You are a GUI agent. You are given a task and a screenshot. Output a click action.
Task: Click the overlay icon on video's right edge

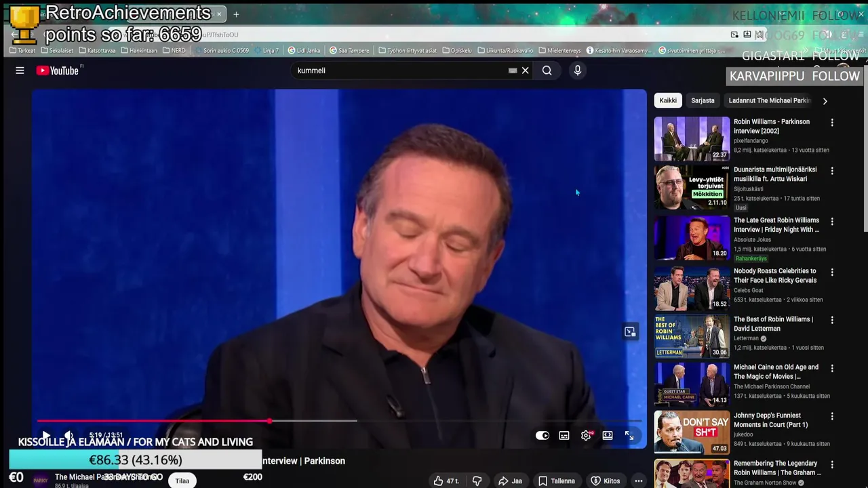[630, 331]
